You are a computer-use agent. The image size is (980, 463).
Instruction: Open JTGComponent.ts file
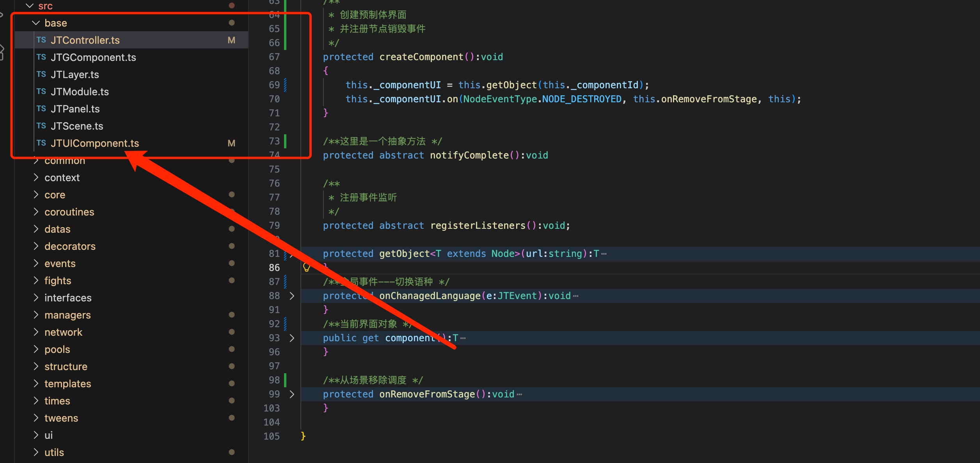pyautogui.click(x=93, y=57)
